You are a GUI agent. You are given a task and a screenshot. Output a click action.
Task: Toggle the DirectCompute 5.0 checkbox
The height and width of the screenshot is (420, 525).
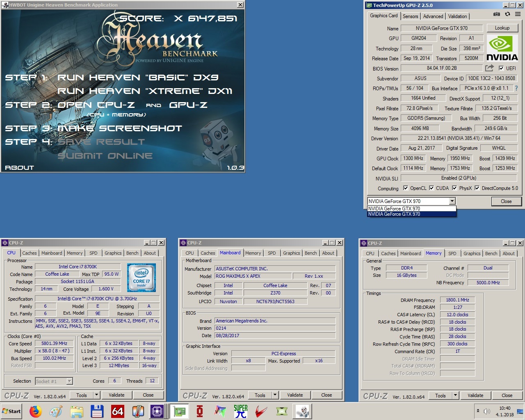tap(477, 188)
